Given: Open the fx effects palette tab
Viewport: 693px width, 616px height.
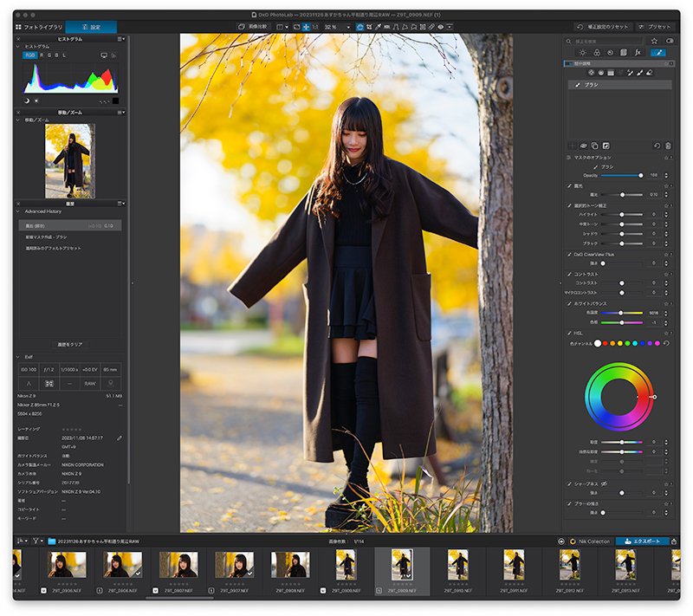Looking at the screenshot, I should point(637,53).
